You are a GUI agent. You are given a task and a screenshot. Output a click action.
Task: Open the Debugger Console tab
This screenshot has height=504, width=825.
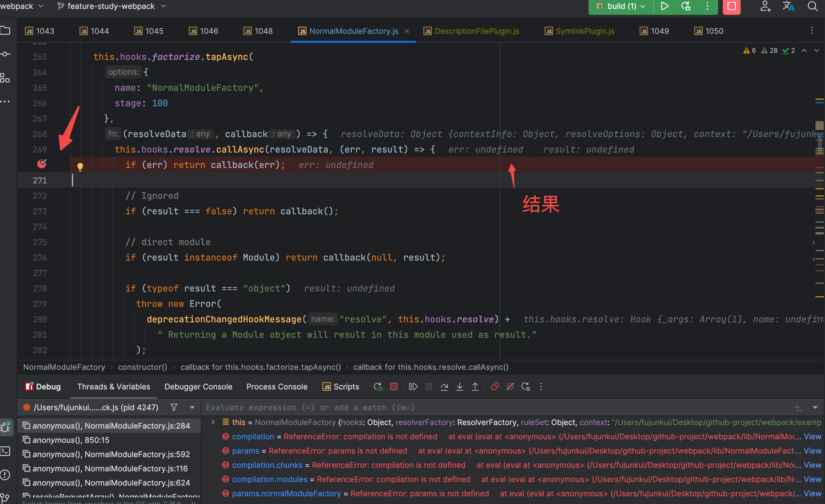pyautogui.click(x=198, y=386)
